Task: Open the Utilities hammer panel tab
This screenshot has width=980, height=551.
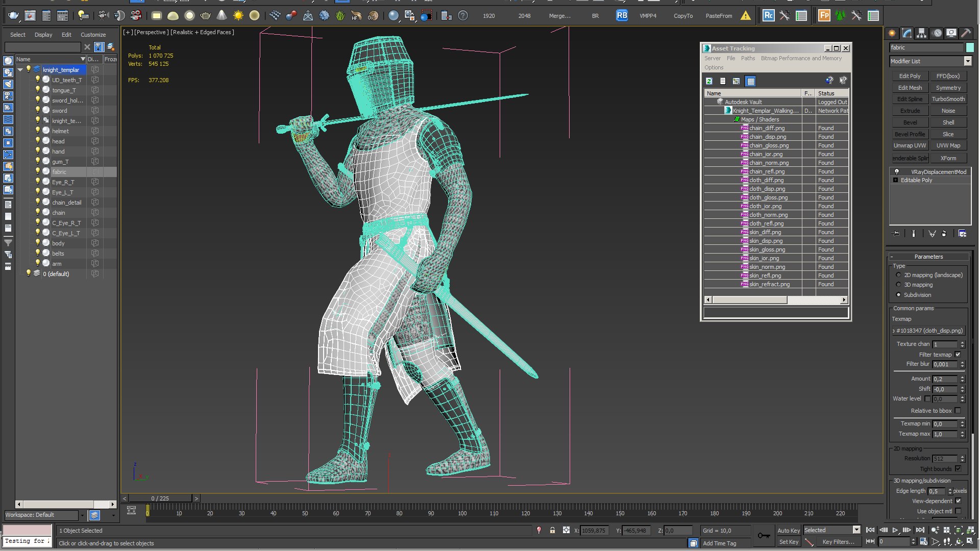Action: point(966,33)
